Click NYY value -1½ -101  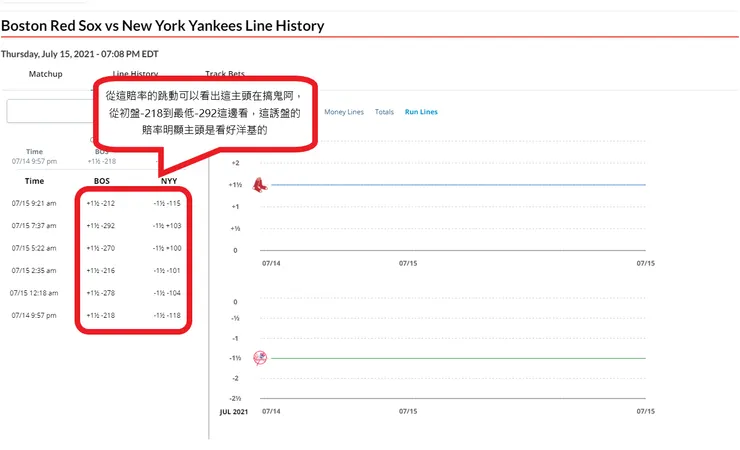pyautogui.click(x=167, y=270)
